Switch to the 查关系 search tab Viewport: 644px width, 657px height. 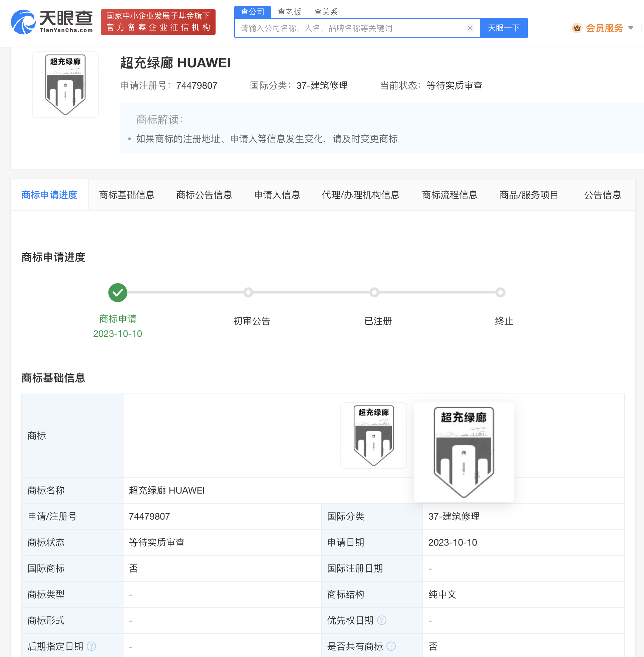point(326,12)
